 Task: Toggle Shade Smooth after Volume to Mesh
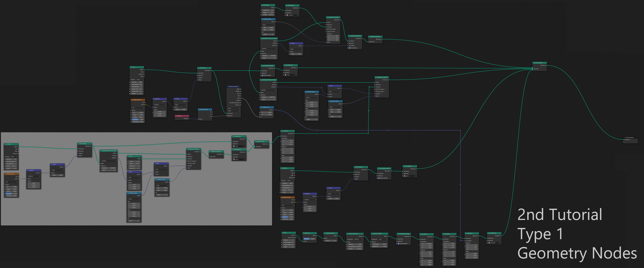[x=398, y=244]
